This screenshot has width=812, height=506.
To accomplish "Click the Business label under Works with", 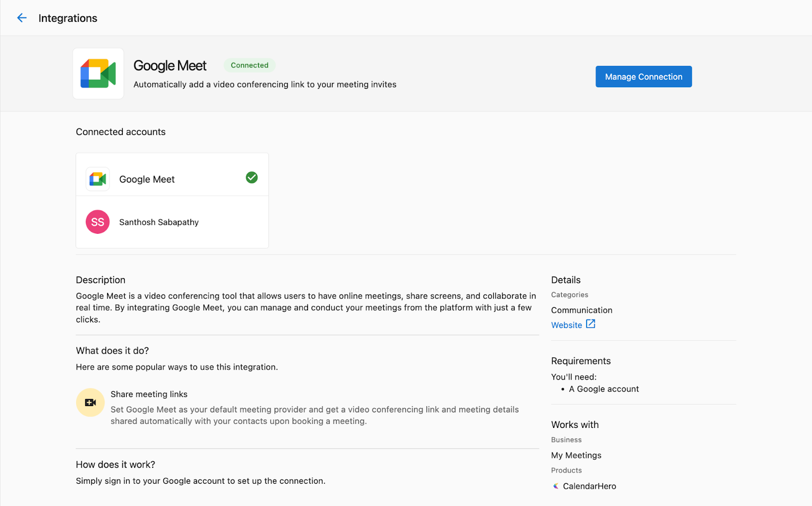I will coord(566,440).
